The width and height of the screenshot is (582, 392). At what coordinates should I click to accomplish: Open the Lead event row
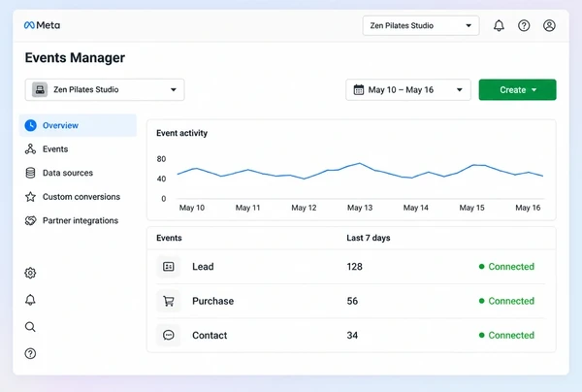351,267
